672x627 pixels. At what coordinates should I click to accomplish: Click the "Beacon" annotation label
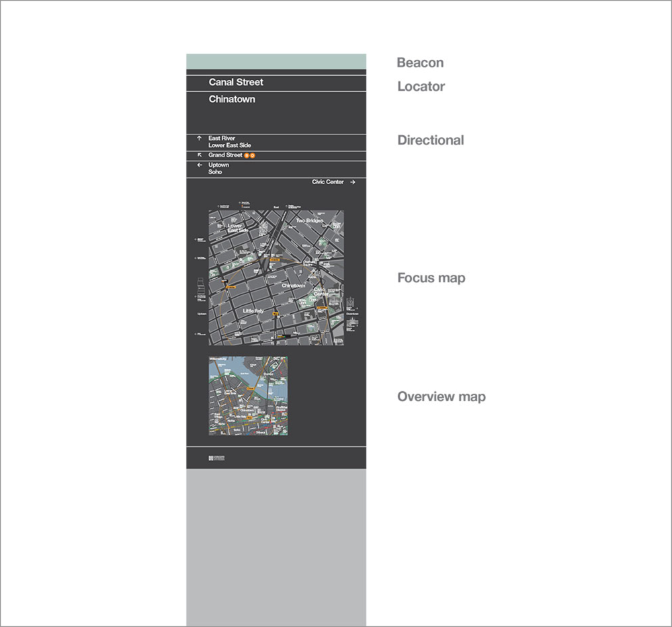tap(420, 62)
